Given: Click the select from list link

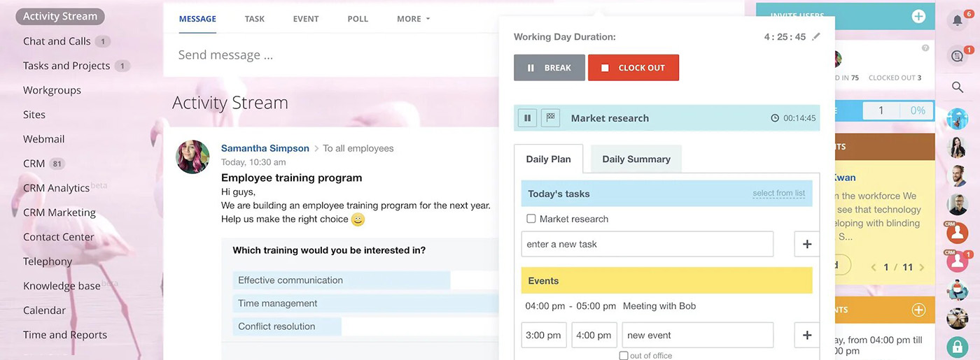Looking at the screenshot, I should [x=778, y=194].
